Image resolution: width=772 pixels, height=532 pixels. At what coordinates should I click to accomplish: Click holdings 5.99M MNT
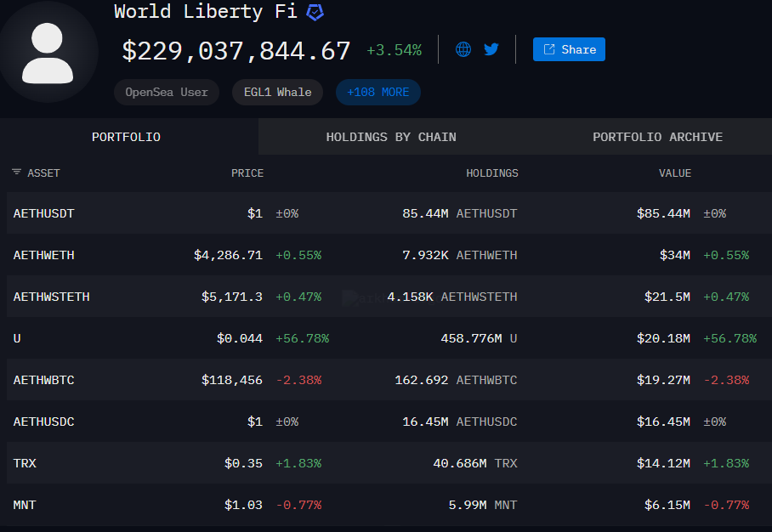pos(483,505)
